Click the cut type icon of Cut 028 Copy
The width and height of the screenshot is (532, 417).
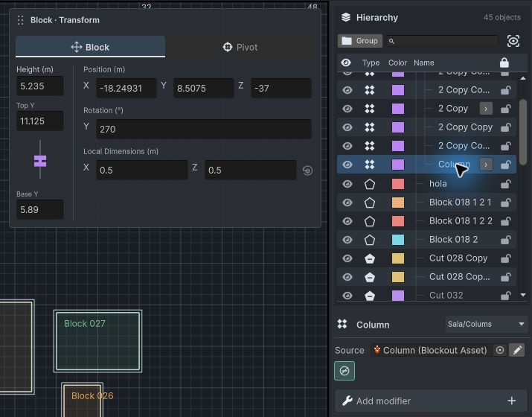click(x=370, y=258)
